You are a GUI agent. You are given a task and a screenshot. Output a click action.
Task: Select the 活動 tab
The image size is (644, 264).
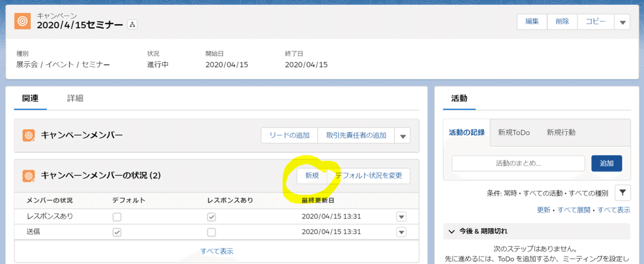pyautogui.click(x=459, y=98)
